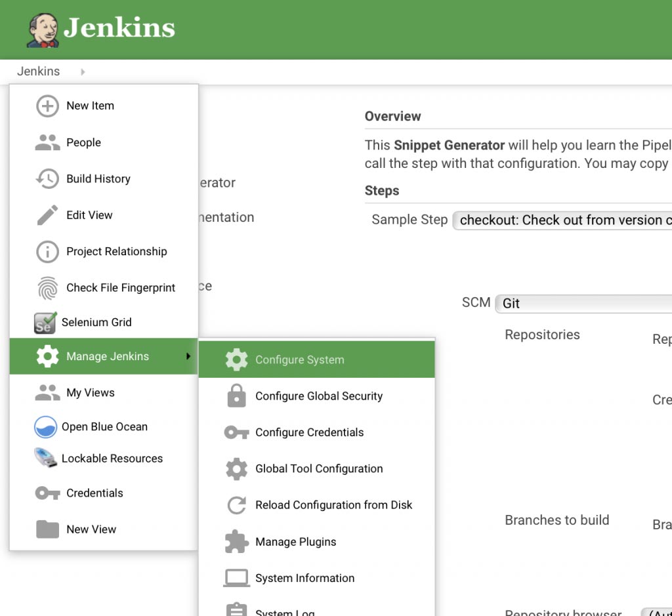
Task: Open the New View link
Action: (91, 529)
